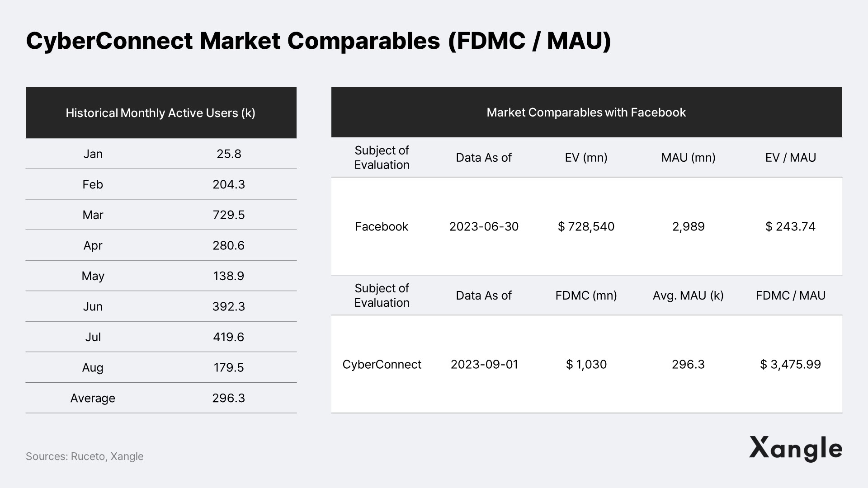
Task: Click the Aug value 179.5
Action: pos(229,368)
